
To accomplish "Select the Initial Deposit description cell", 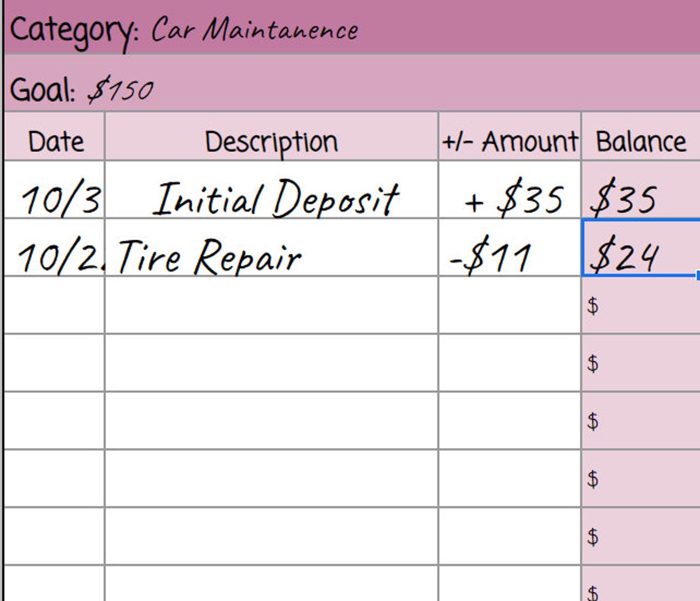I will point(271,189).
